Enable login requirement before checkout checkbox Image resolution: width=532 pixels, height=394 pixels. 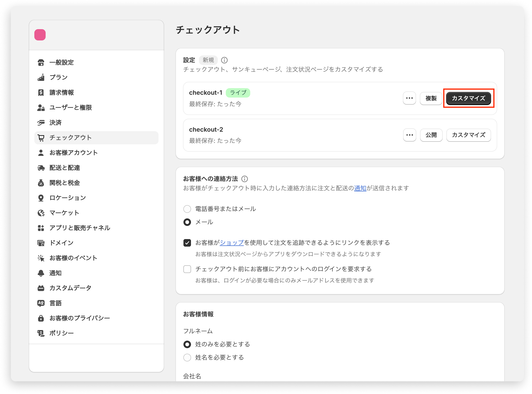coord(187,269)
